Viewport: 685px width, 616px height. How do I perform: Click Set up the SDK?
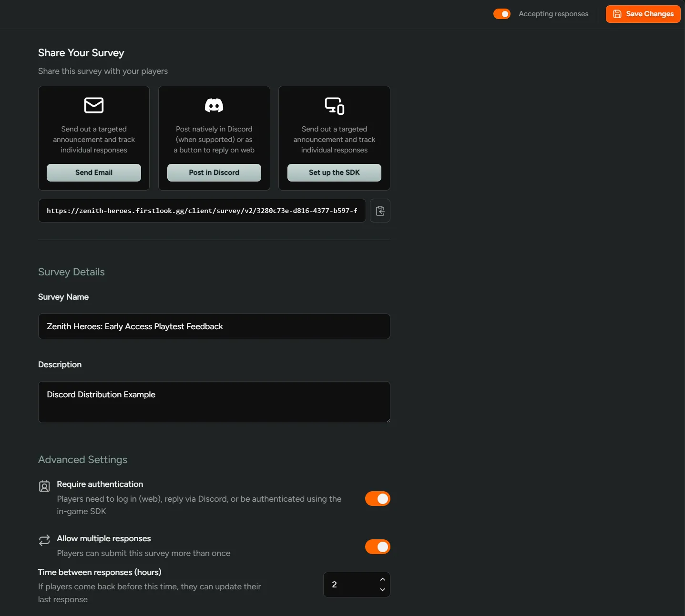pyautogui.click(x=334, y=172)
